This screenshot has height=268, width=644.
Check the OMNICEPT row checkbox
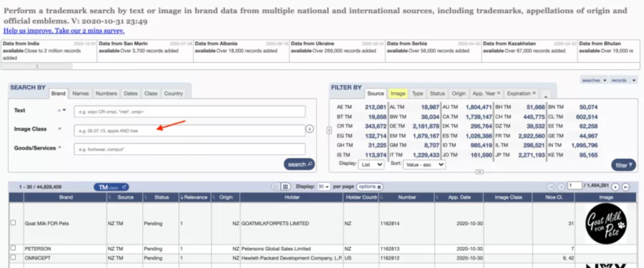point(13,257)
